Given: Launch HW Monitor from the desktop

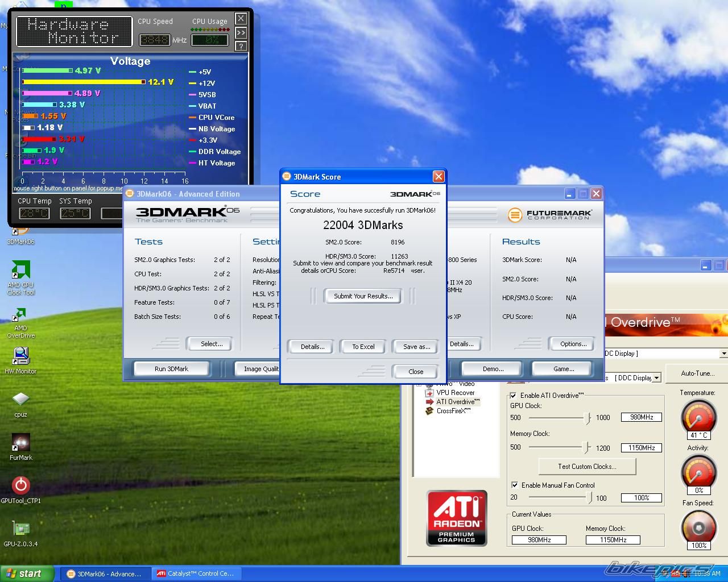Looking at the screenshot, I should coord(20,360).
